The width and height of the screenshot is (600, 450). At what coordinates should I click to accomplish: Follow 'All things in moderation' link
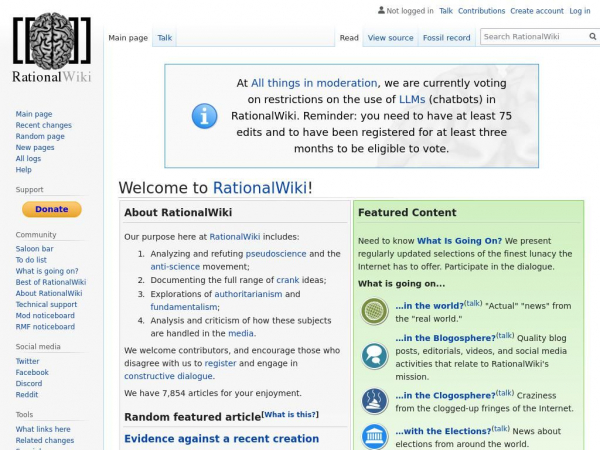coord(314,83)
